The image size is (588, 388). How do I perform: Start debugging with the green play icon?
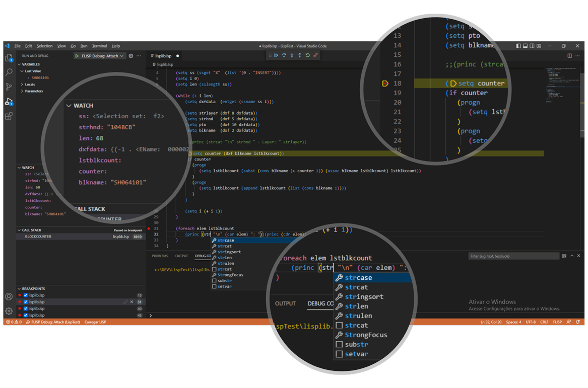coord(77,56)
